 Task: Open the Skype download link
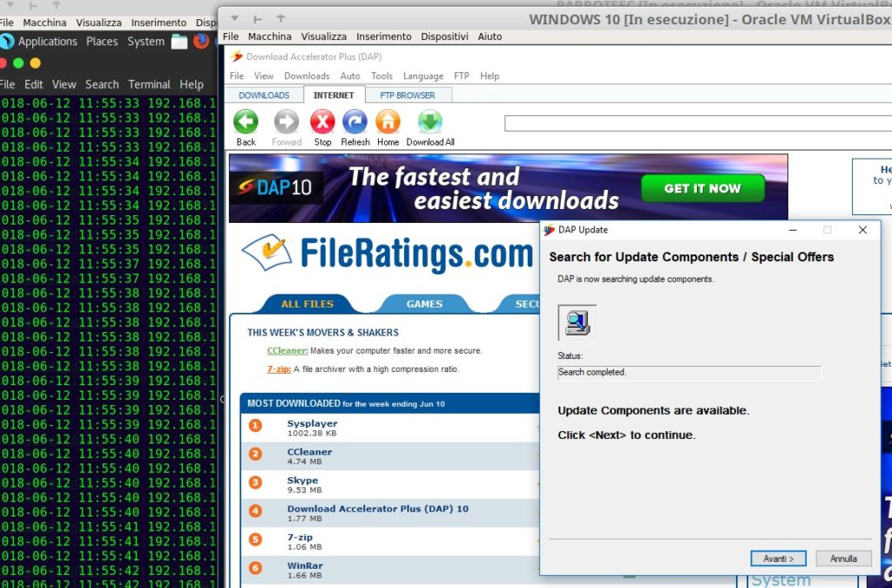[x=302, y=480]
